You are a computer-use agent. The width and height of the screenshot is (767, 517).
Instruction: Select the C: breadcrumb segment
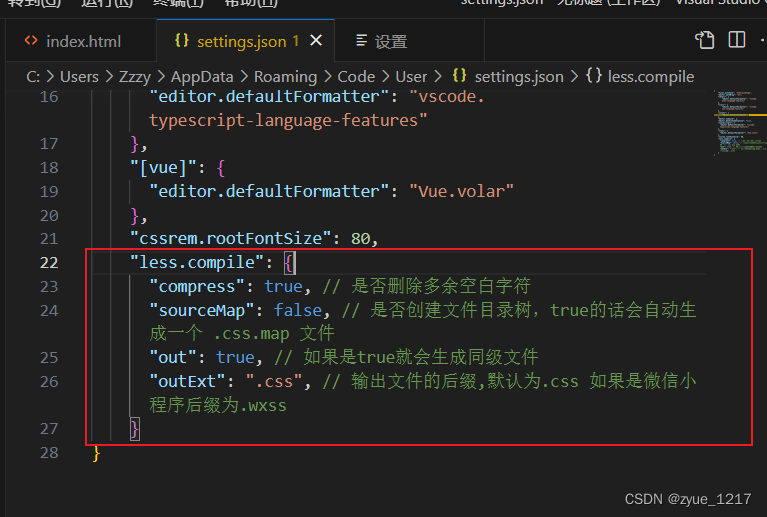[33, 77]
